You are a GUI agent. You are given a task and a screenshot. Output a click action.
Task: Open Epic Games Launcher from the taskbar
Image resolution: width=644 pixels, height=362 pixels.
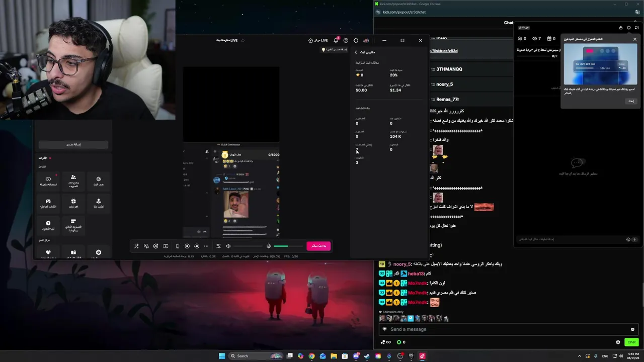(411, 356)
